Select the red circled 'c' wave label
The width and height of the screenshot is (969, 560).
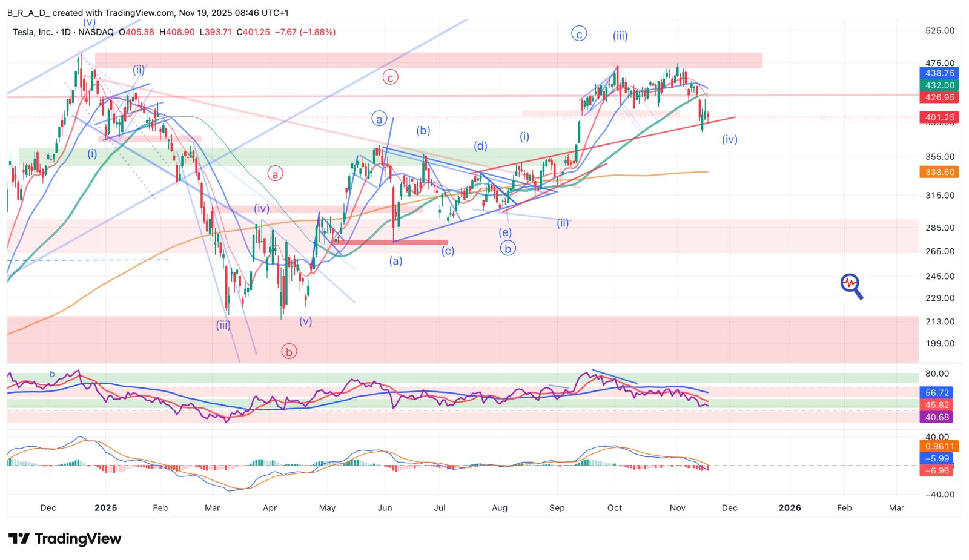click(x=391, y=77)
